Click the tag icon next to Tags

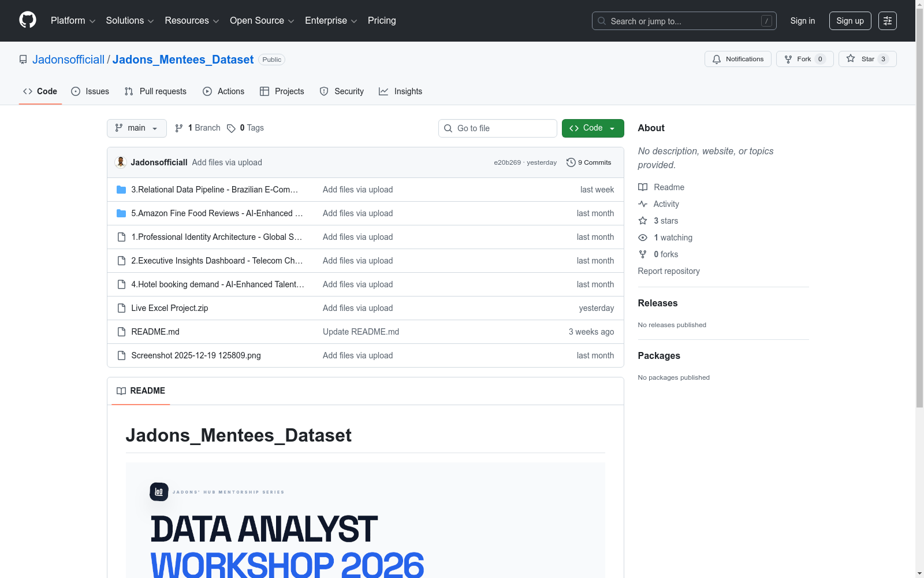point(231,128)
